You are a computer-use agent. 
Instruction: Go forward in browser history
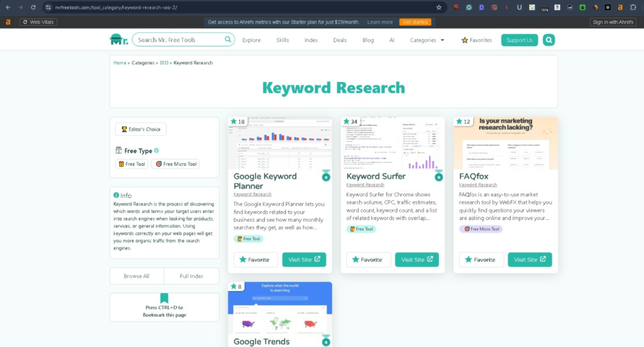click(x=21, y=8)
